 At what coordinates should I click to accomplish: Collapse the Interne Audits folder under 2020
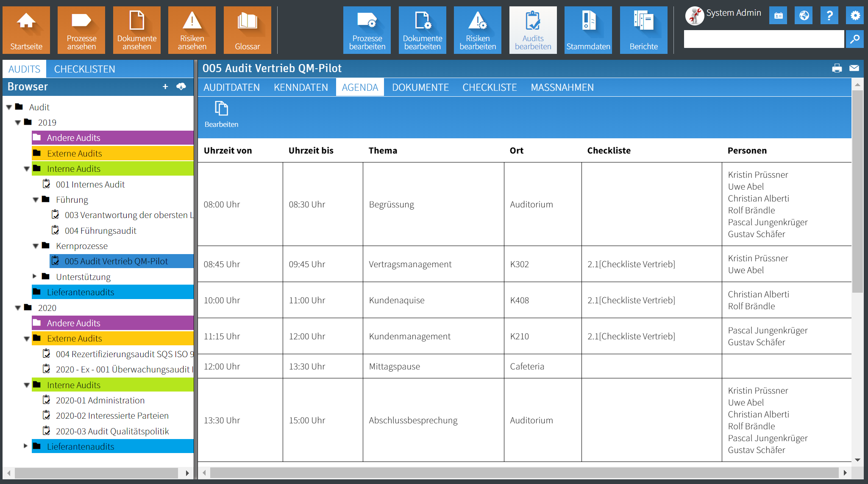[26, 385]
